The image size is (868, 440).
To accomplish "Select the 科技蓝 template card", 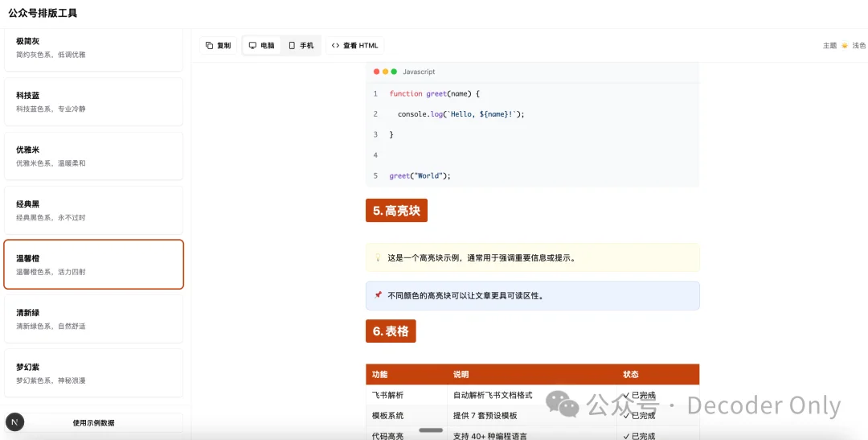I will pyautogui.click(x=93, y=101).
